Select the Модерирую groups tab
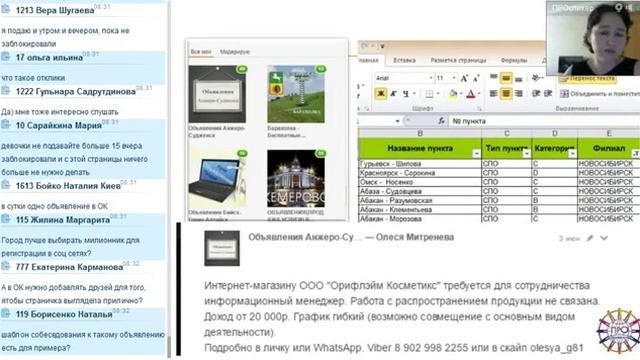The height and width of the screenshot is (360, 640). 235,52
